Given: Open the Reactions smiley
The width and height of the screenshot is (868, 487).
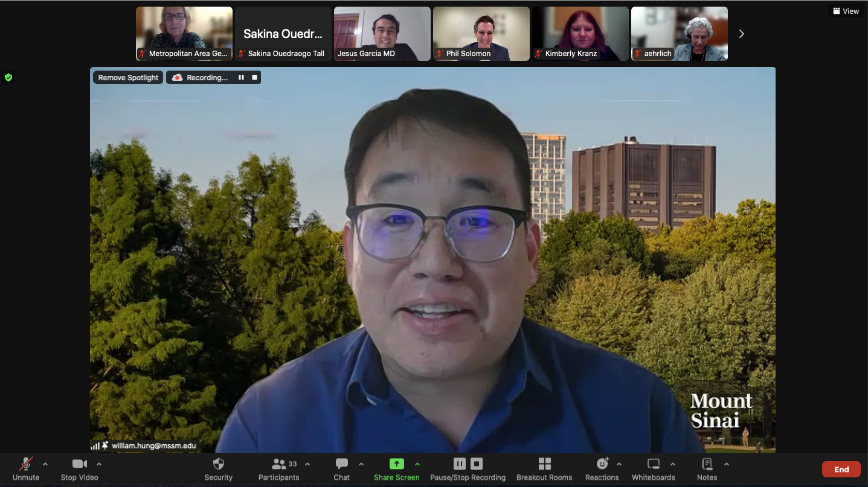Looking at the screenshot, I should coord(602,464).
